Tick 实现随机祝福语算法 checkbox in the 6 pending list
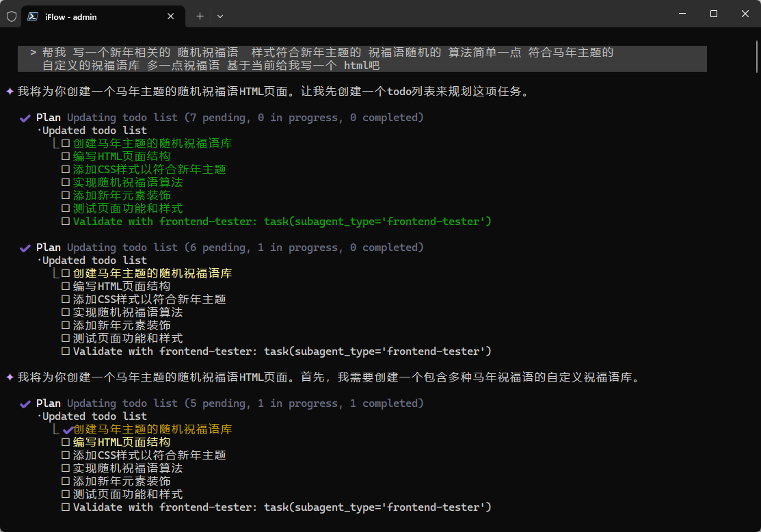The height and width of the screenshot is (532, 761). click(x=66, y=312)
